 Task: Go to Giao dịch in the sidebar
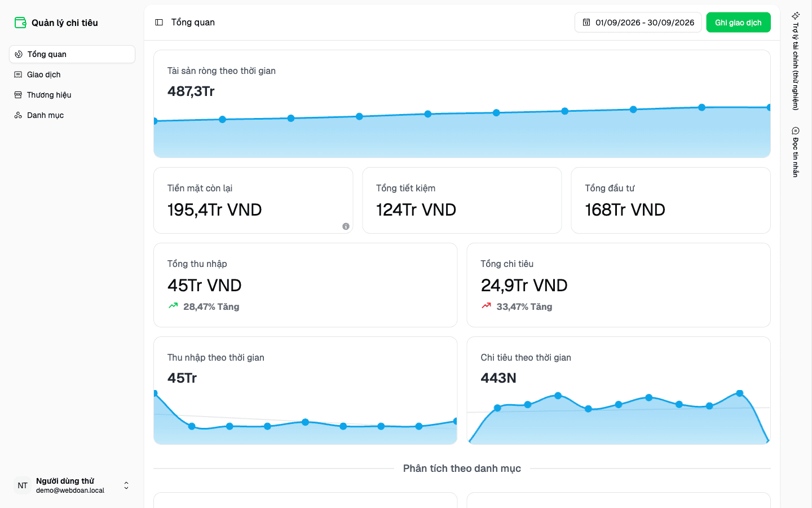click(72, 75)
